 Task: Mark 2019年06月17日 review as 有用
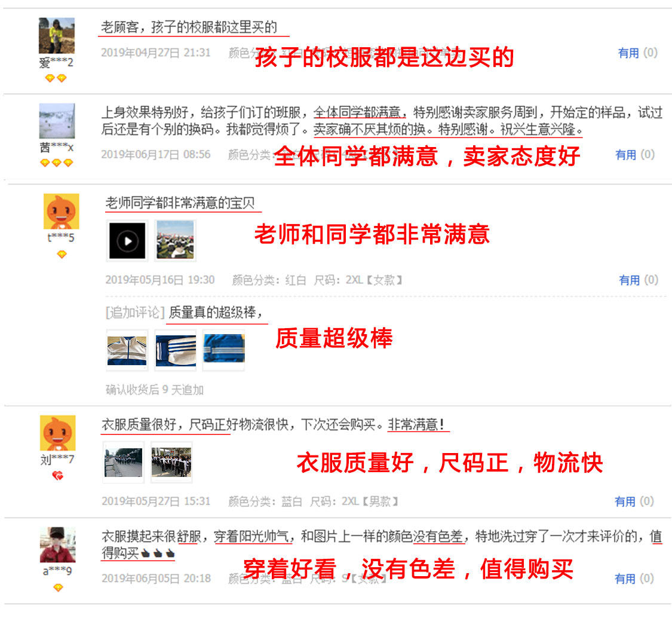point(635,154)
